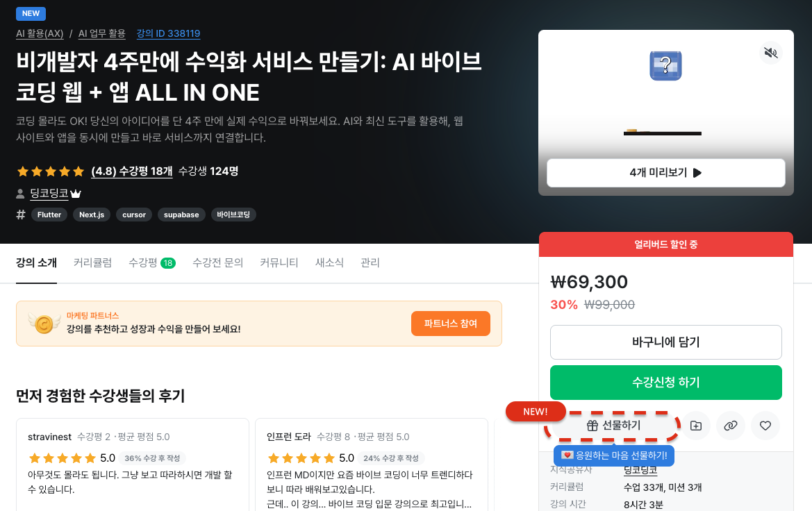812x511 pixels.
Task: Unmute the preview video sound icon
Action: tap(770, 52)
